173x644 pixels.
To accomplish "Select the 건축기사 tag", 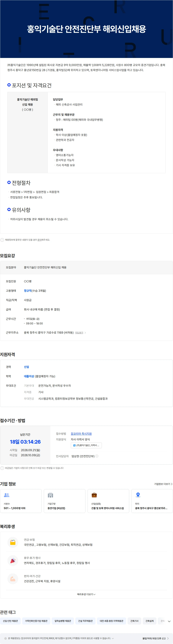I will point(134,621).
